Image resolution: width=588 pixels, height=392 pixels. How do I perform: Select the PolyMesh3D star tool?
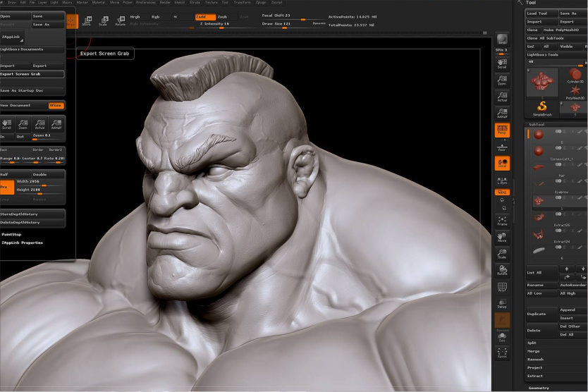click(575, 92)
